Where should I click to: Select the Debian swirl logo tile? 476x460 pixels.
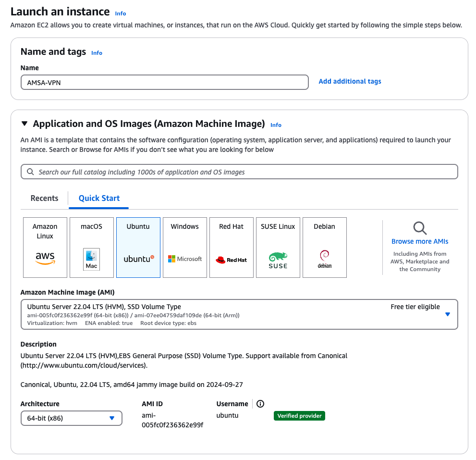pyautogui.click(x=325, y=248)
